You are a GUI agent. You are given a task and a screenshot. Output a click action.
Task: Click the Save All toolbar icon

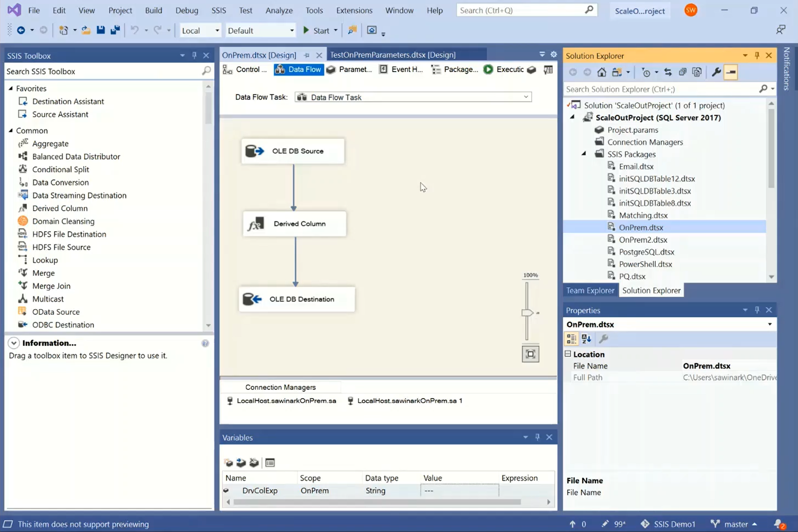point(115,30)
